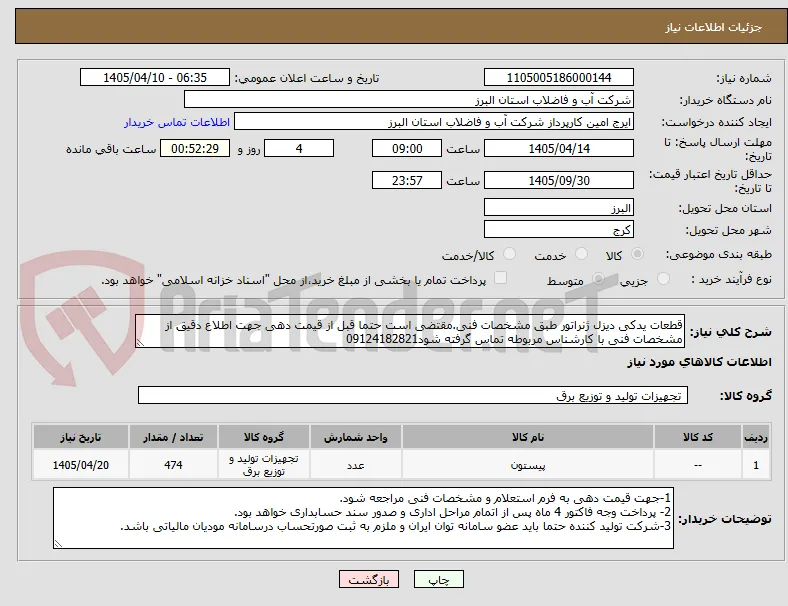Click the کد کالا column header
Viewport: 788px width, 606px height.
[698, 437]
